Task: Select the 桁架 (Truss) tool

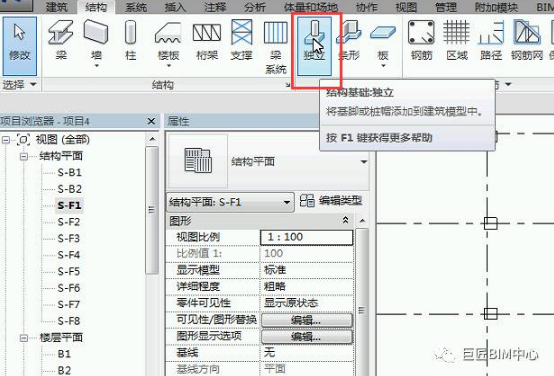Action: pos(207,41)
